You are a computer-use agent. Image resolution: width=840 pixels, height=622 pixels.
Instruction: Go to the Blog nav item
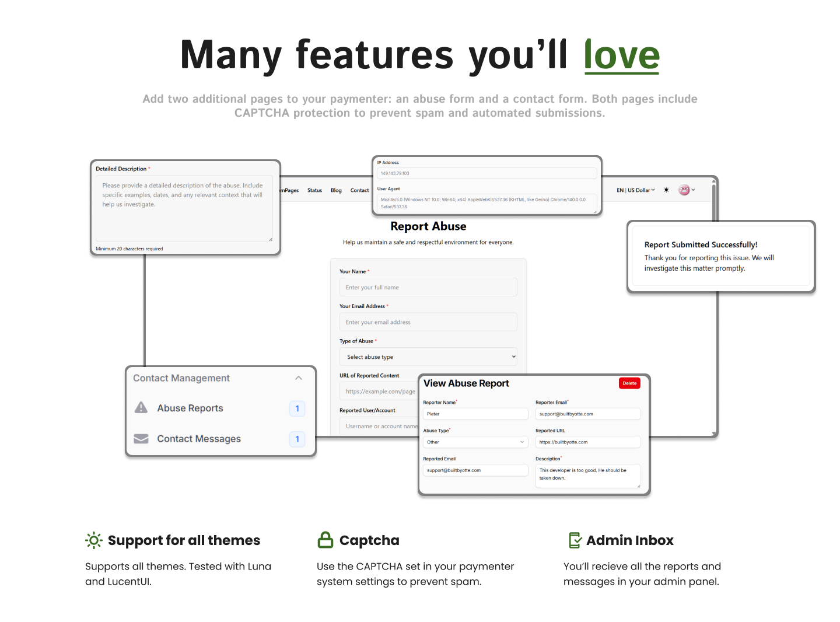point(336,191)
